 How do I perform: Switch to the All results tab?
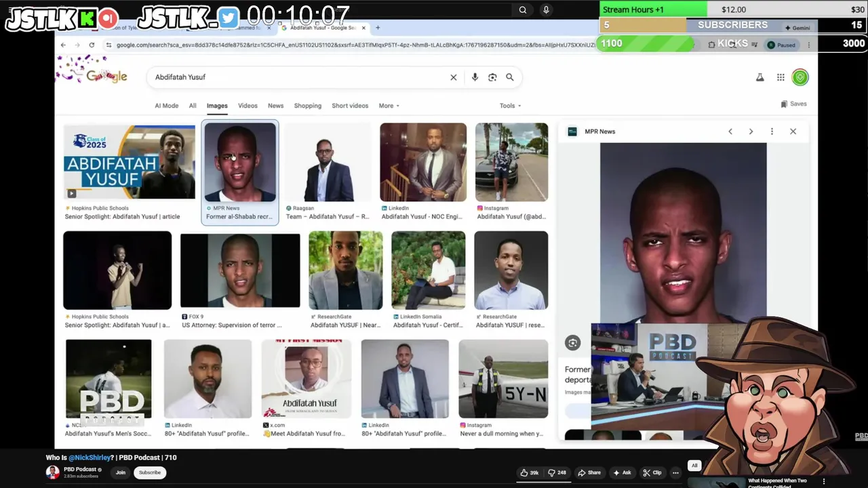click(193, 106)
